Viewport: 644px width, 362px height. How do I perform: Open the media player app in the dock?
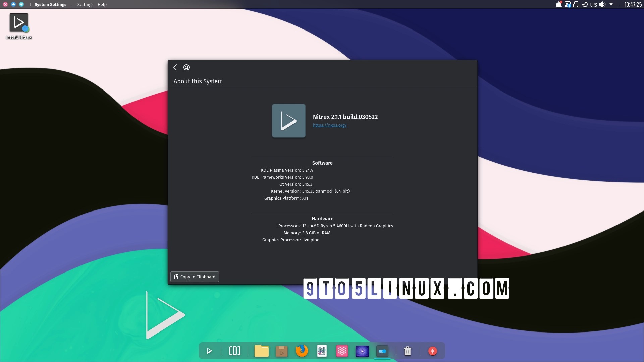click(362, 351)
